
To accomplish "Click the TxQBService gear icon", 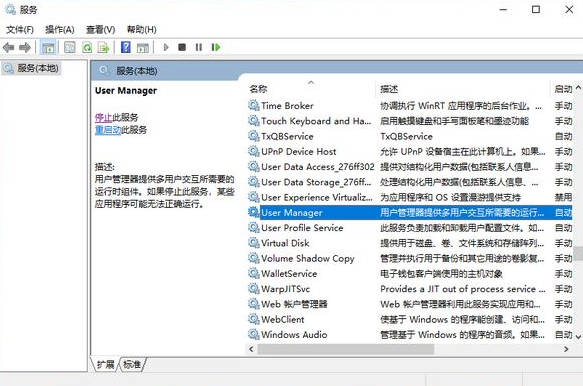I will (x=254, y=136).
